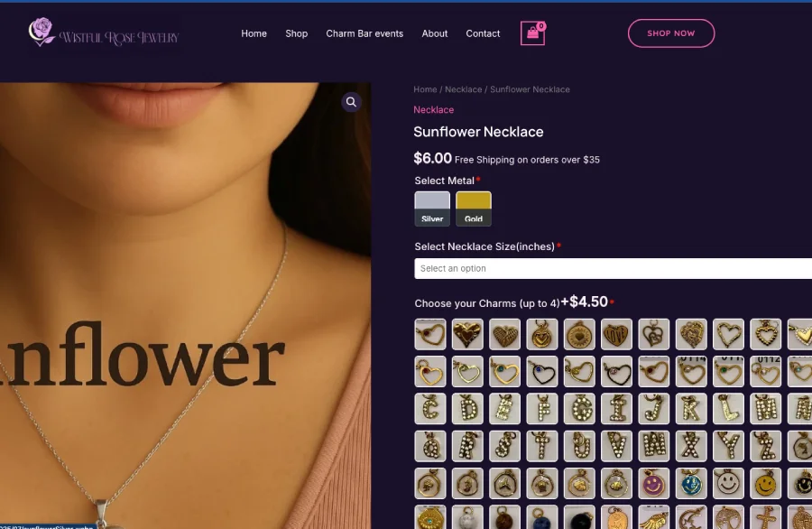This screenshot has width=812, height=529.
Task: Click the Sunflower Necklace product title
Action: coord(478,132)
